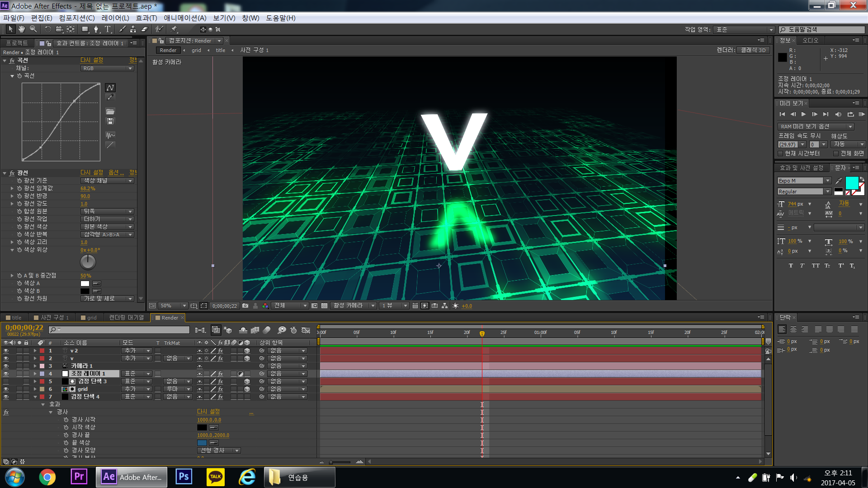
Task: Open the 광선 작업 더하기 dropdown
Action: 107,219
